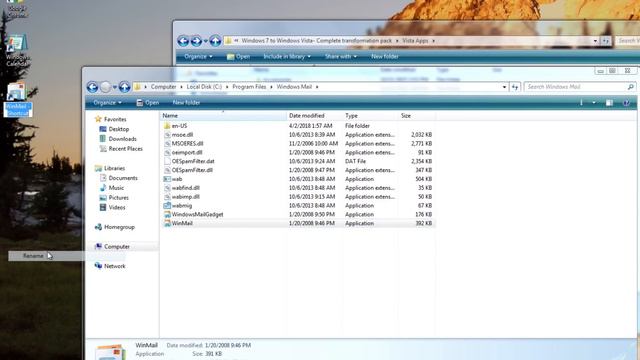Viewport: 640px width, 360px height.
Task: Change view icon on toolbar
Action: [581, 103]
